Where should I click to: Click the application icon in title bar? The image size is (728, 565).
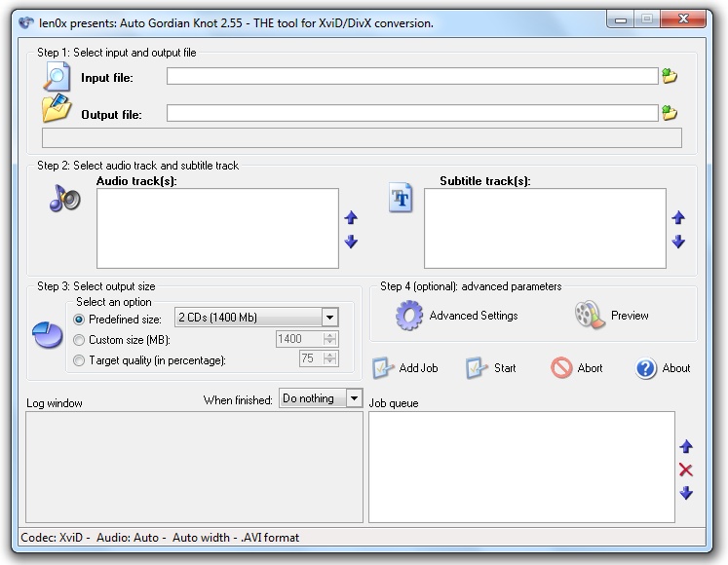[x=26, y=22]
